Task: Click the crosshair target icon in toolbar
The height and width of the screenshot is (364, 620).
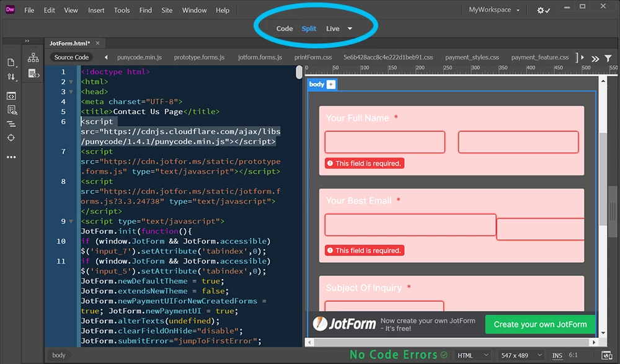Action: pyautogui.click(x=11, y=138)
